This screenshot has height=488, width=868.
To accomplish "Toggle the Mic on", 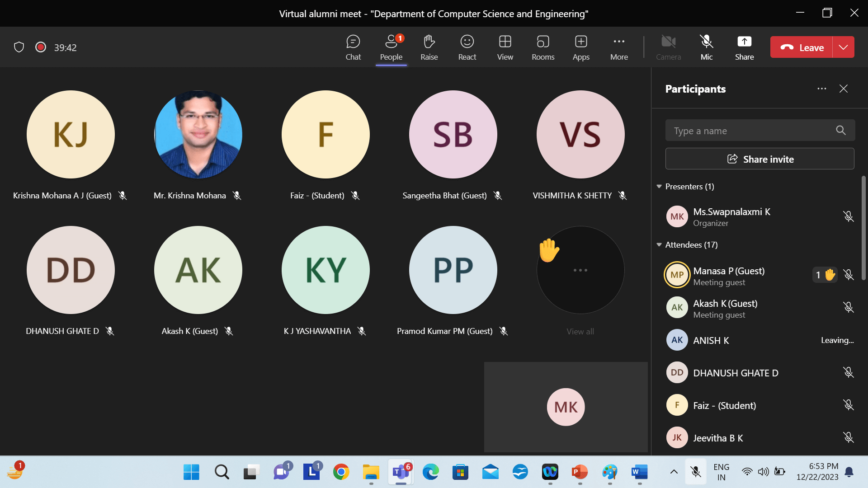I will tap(706, 47).
